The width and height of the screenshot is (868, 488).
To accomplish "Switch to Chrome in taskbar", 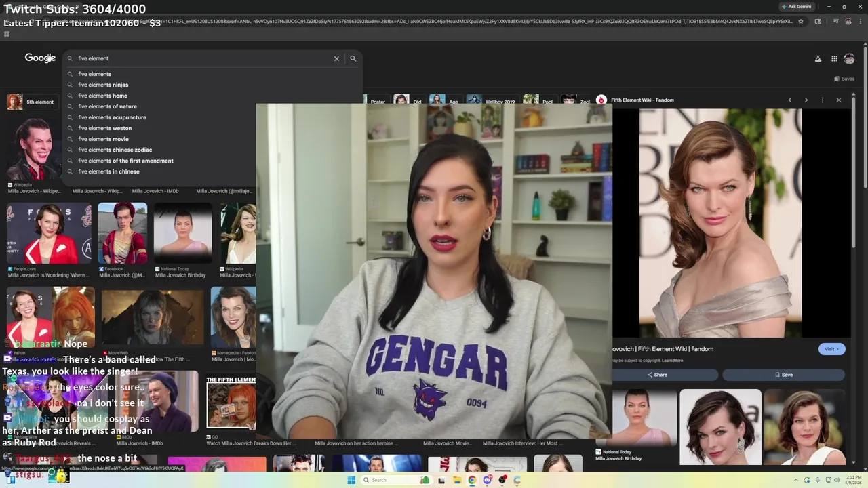I will click(x=472, y=480).
